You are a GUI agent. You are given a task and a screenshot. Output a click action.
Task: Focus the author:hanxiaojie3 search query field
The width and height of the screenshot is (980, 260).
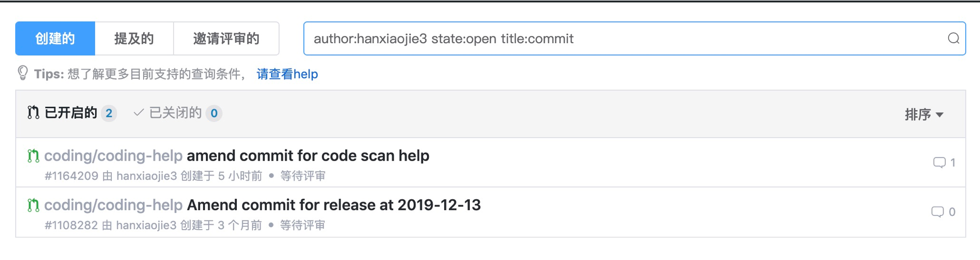coord(634,38)
